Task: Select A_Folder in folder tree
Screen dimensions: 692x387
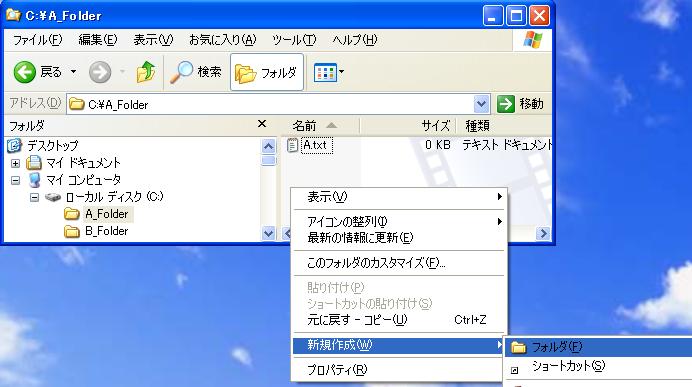Action: pos(107,214)
